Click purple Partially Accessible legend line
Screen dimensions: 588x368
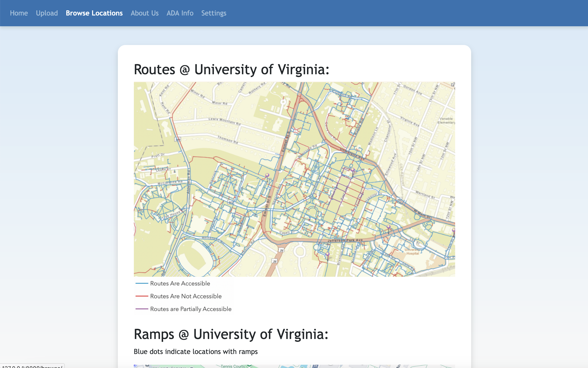[142, 309]
